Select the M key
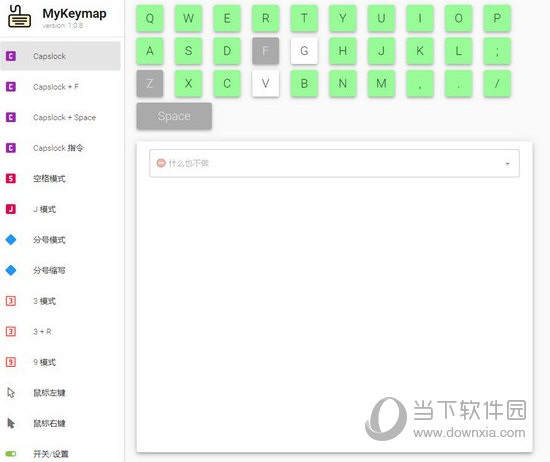 pos(381,83)
